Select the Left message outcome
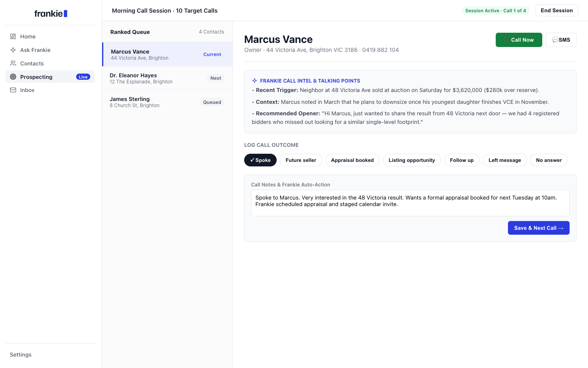Screen dimensions: 588x368 505,160
